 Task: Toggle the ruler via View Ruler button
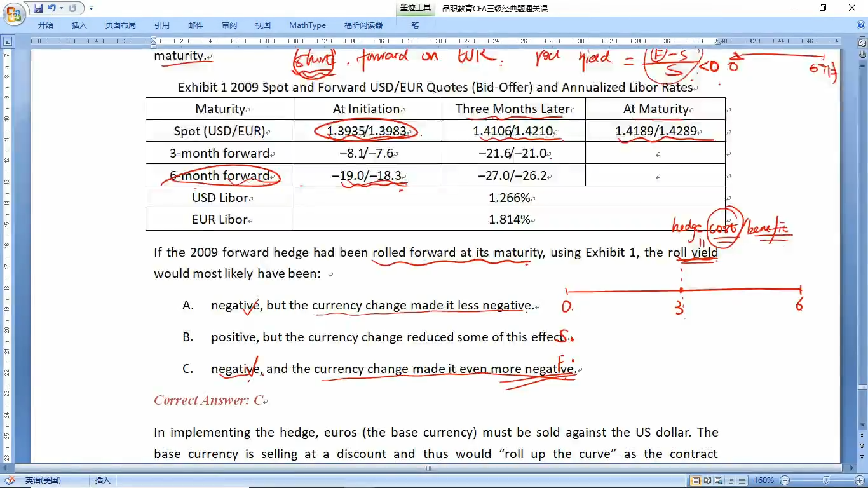tap(862, 42)
